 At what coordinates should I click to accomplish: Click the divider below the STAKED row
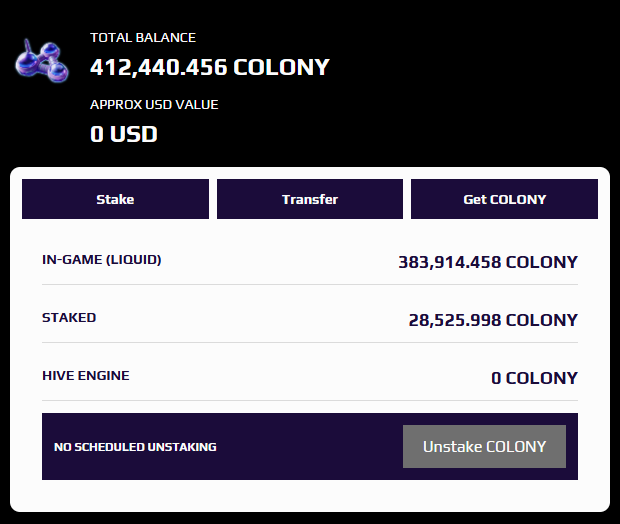point(310,342)
